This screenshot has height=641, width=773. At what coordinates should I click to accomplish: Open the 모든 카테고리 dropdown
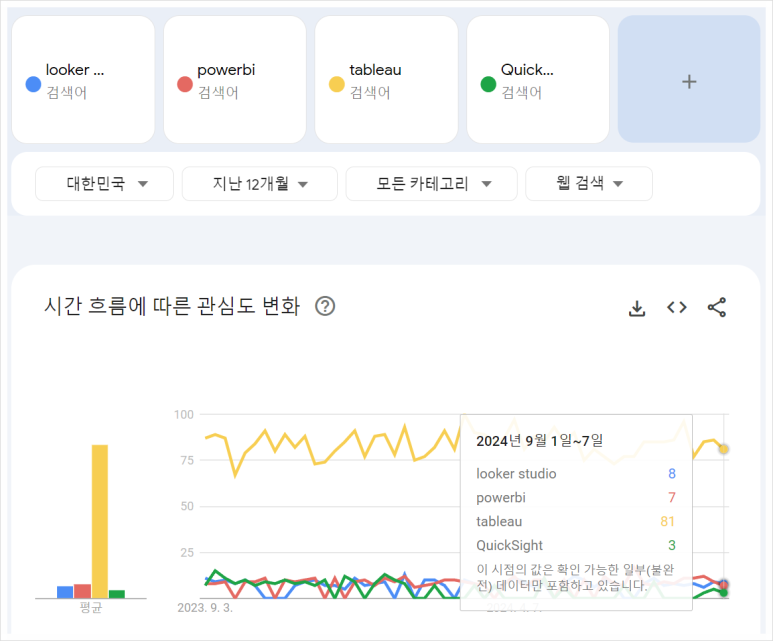coord(432,183)
